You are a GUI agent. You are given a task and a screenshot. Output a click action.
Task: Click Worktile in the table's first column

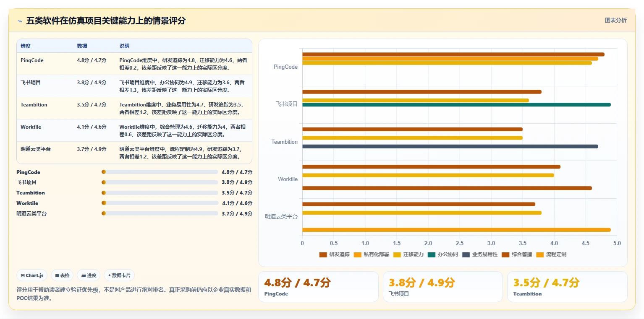tap(31, 127)
